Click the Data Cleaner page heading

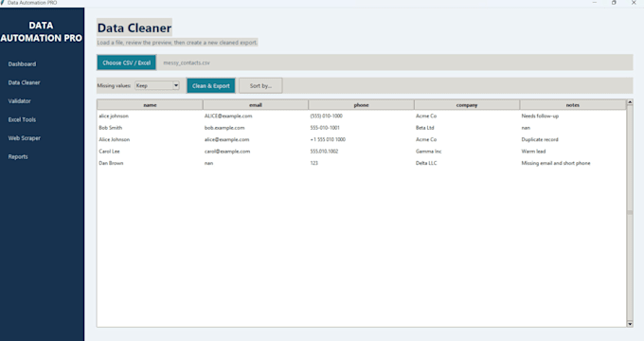(x=134, y=27)
